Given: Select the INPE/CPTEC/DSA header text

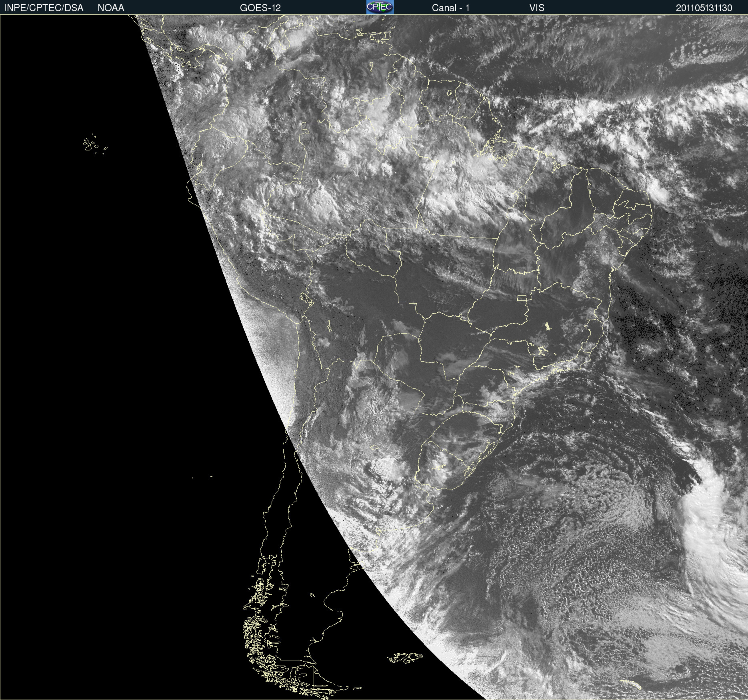Looking at the screenshot, I should coord(44,8).
